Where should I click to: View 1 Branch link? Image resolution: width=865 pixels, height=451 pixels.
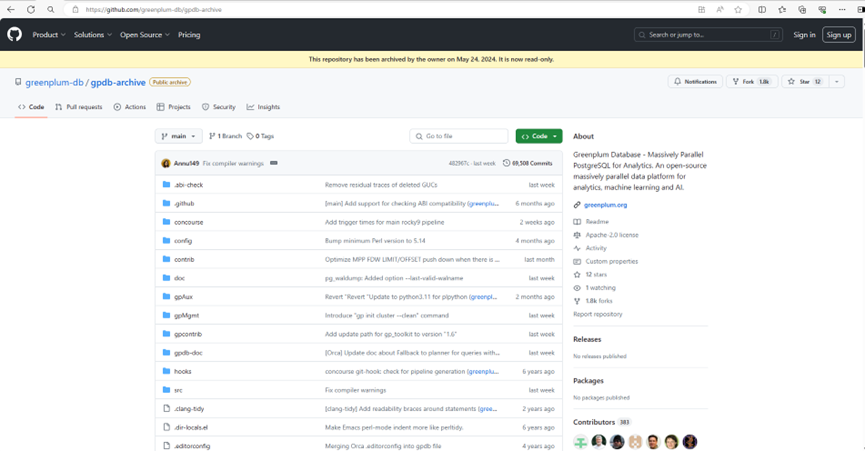pyautogui.click(x=225, y=136)
